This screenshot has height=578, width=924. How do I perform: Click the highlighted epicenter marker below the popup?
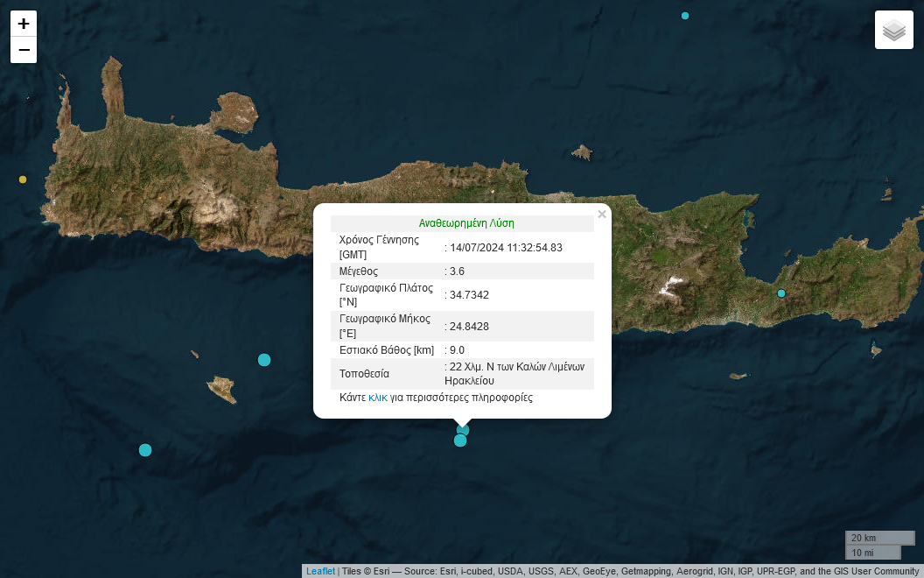(462, 429)
